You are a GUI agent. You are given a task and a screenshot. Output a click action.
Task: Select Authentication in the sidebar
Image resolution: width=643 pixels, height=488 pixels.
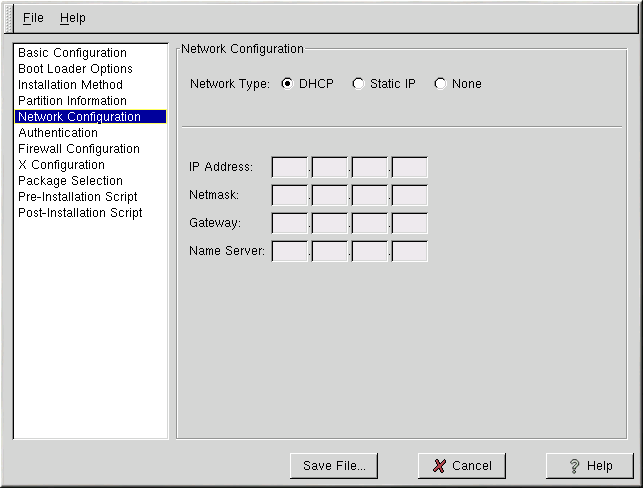coord(58,133)
